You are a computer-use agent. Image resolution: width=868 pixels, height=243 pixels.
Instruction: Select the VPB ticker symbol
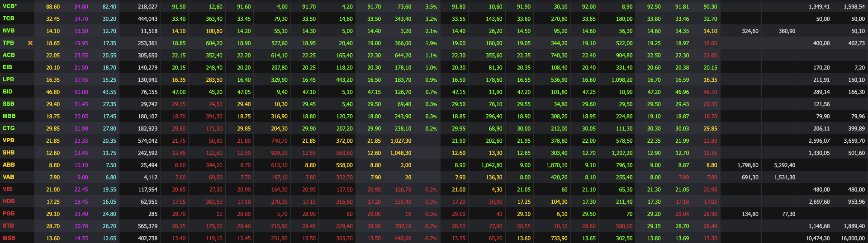coord(8,140)
